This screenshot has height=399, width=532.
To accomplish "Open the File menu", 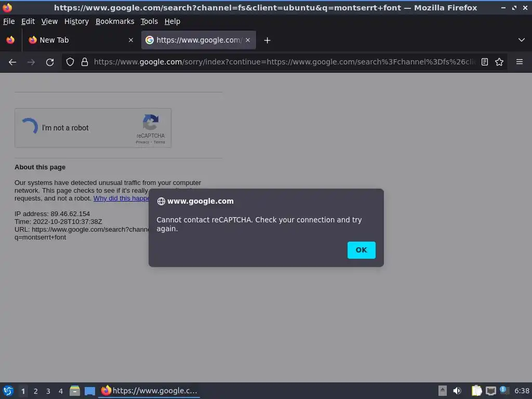I will point(9,21).
